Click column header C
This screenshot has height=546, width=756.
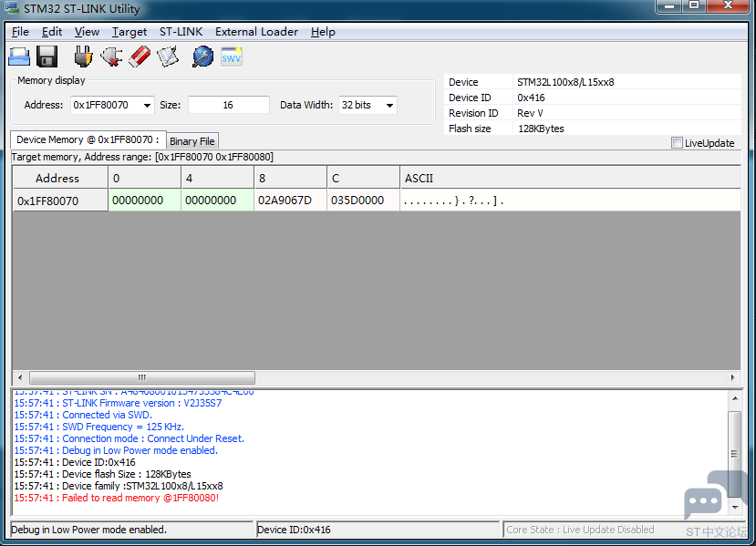pos(363,178)
